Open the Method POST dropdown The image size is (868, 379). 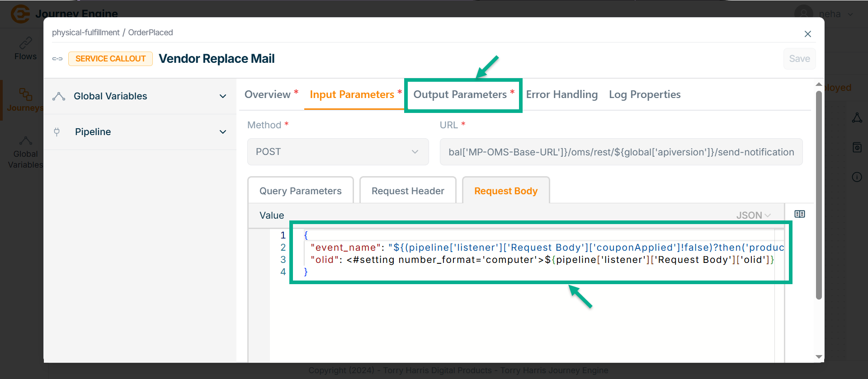338,152
